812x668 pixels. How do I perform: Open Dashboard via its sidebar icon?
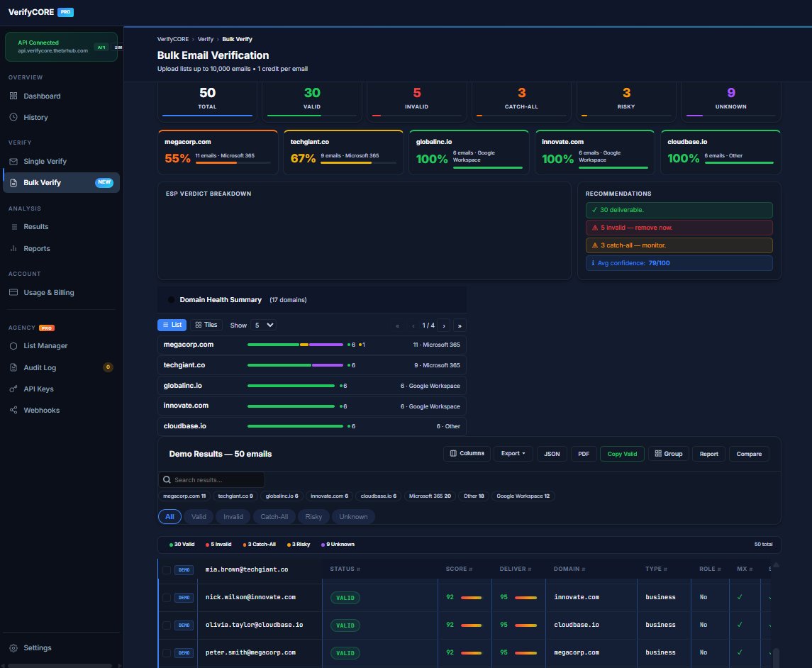click(13, 96)
